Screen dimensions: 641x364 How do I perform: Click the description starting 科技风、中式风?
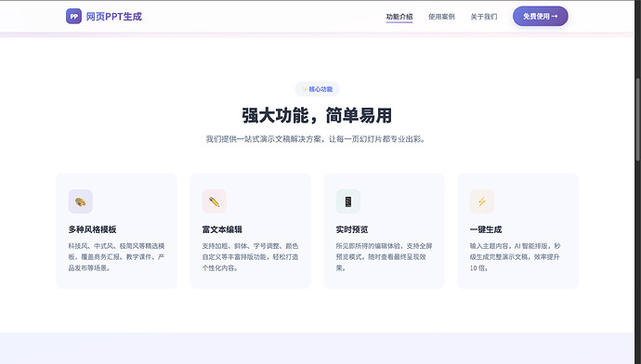click(x=116, y=257)
